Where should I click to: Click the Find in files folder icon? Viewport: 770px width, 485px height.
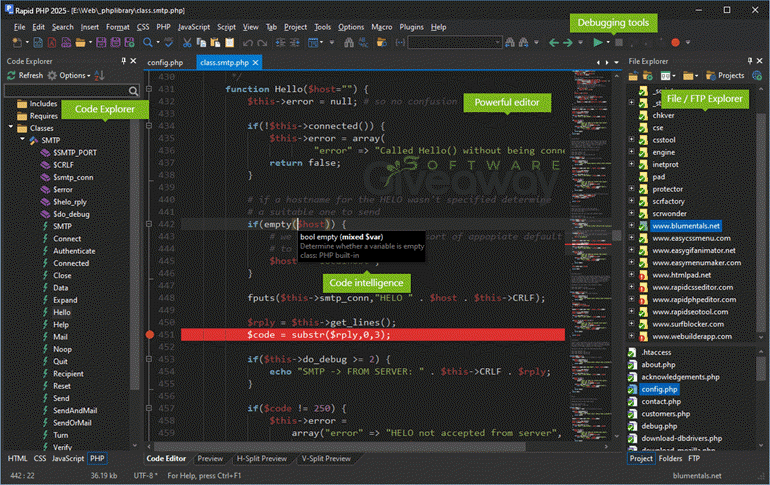(x=381, y=43)
